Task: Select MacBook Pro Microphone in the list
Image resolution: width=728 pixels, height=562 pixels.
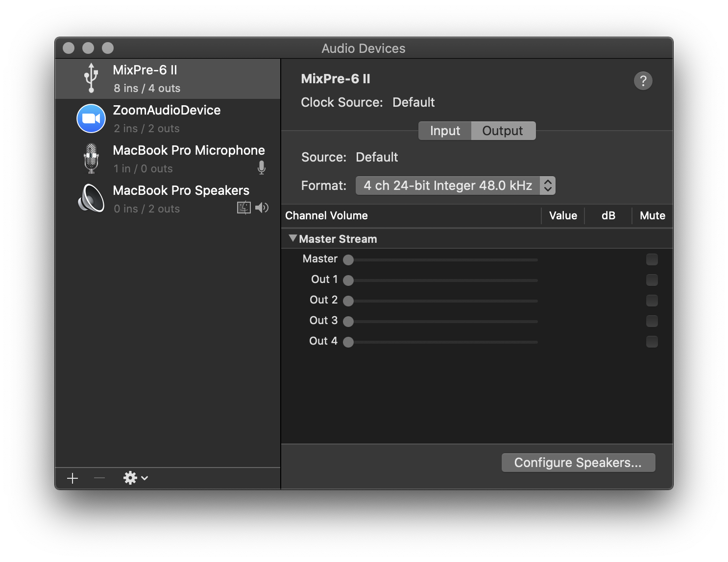Action: 168,159
